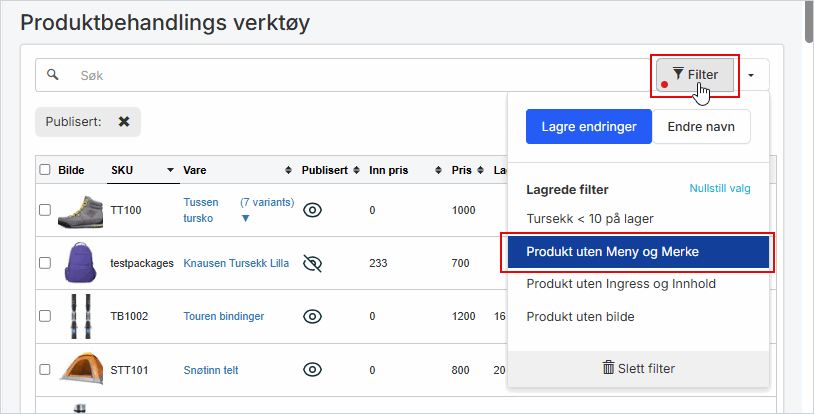Click the trash icon for Slett filter

pyautogui.click(x=608, y=368)
